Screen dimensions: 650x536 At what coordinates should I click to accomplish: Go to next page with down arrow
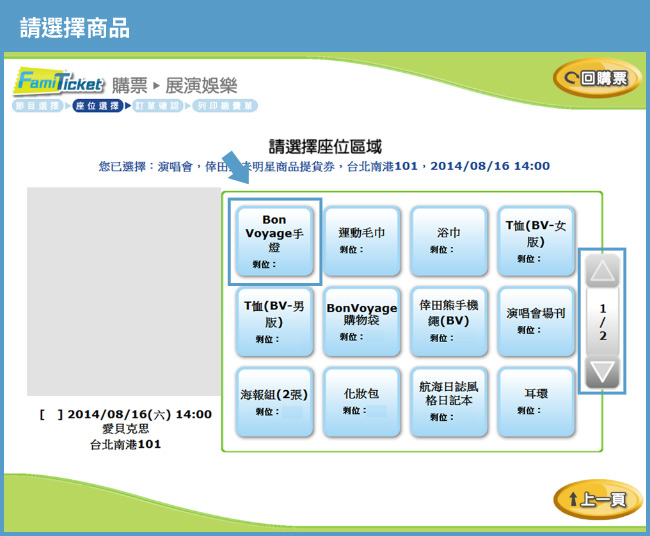(x=602, y=372)
